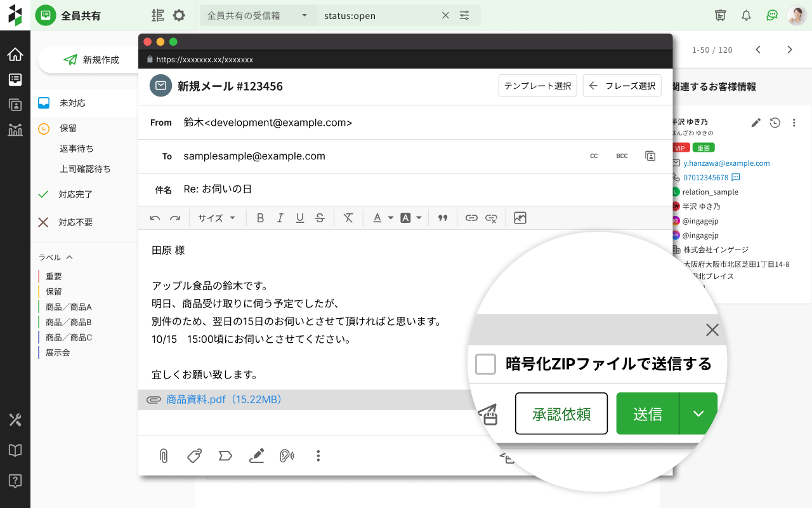Toggle bold formatting
The width and height of the screenshot is (812, 508).
[x=260, y=218]
